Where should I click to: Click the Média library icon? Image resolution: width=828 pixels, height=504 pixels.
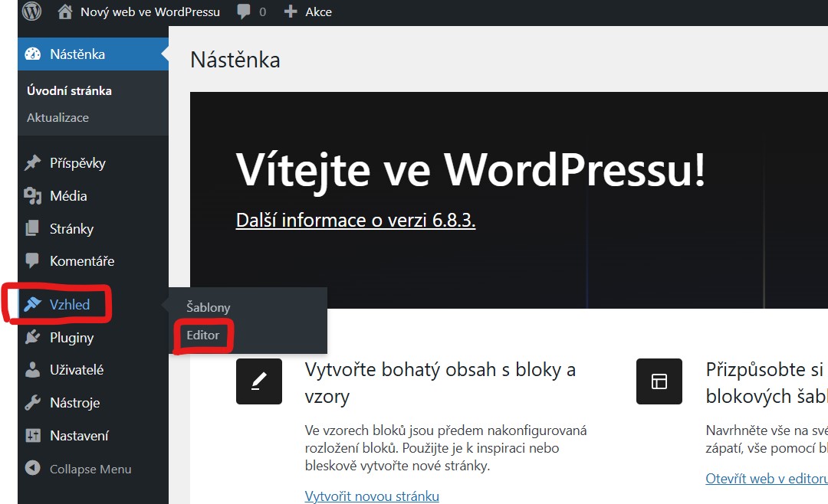[x=33, y=195]
